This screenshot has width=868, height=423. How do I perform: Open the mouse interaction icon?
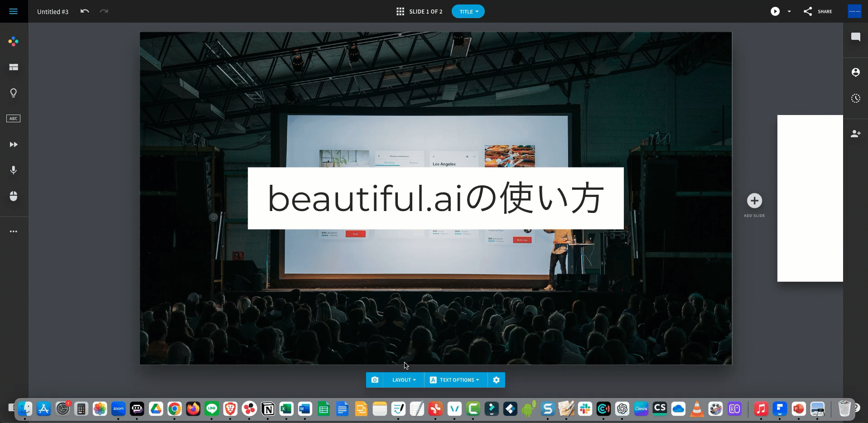point(14,196)
